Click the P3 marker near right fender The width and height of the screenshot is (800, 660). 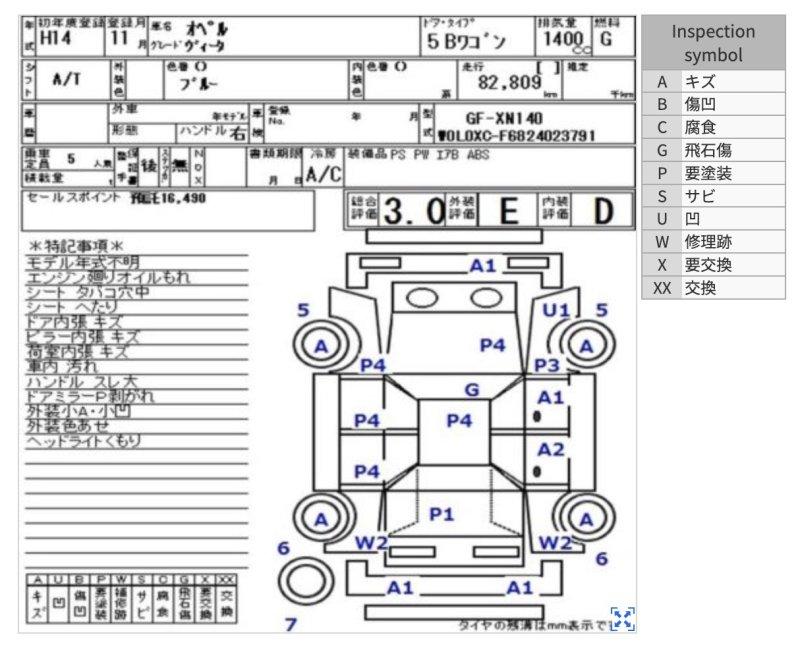[546, 366]
